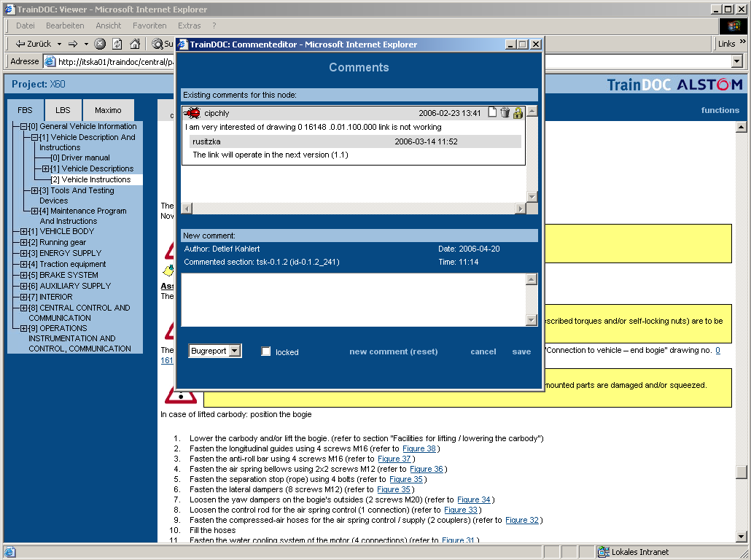The image size is (751, 560).
Task: Click the new document icon on cipchly comment
Action: point(492,112)
